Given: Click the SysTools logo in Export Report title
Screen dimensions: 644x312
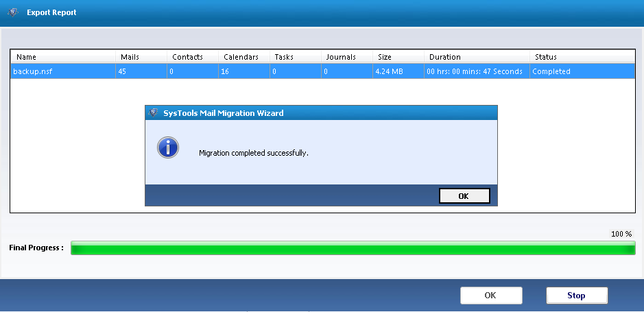Looking at the screenshot, I should pos(13,12).
